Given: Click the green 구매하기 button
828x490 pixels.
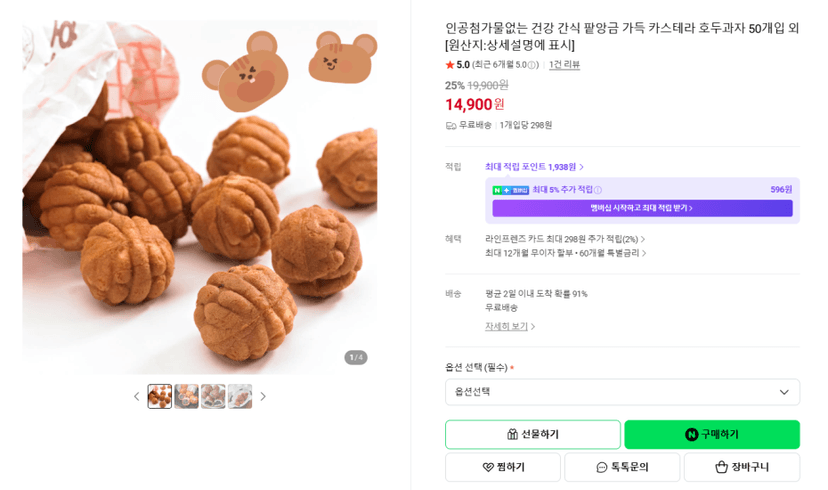Looking at the screenshot, I should [x=712, y=434].
